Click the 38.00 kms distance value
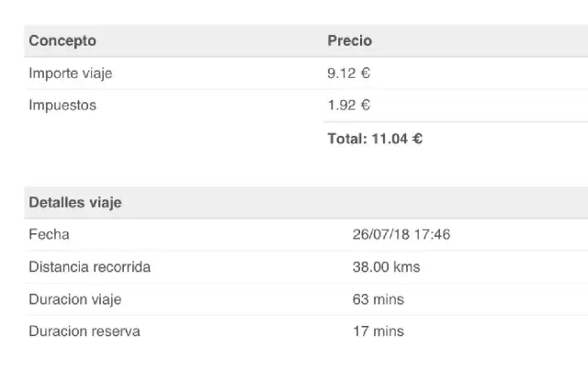 tap(386, 267)
